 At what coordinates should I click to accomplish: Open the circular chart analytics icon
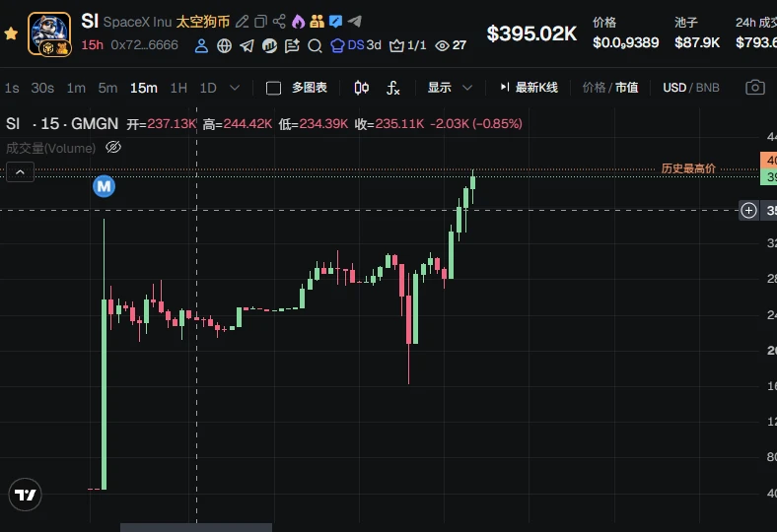pos(269,46)
